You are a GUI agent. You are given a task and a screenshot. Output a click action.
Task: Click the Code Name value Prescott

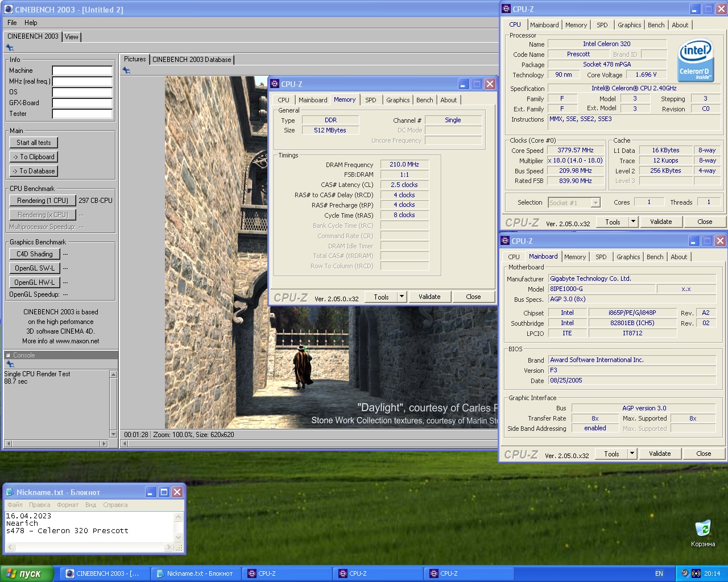pyautogui.click(x=578, y=54)
